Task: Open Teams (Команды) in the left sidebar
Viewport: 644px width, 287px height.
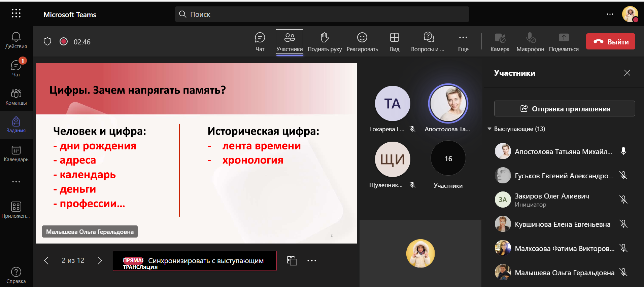Action: pyautogui.click(x=16, y=97)
